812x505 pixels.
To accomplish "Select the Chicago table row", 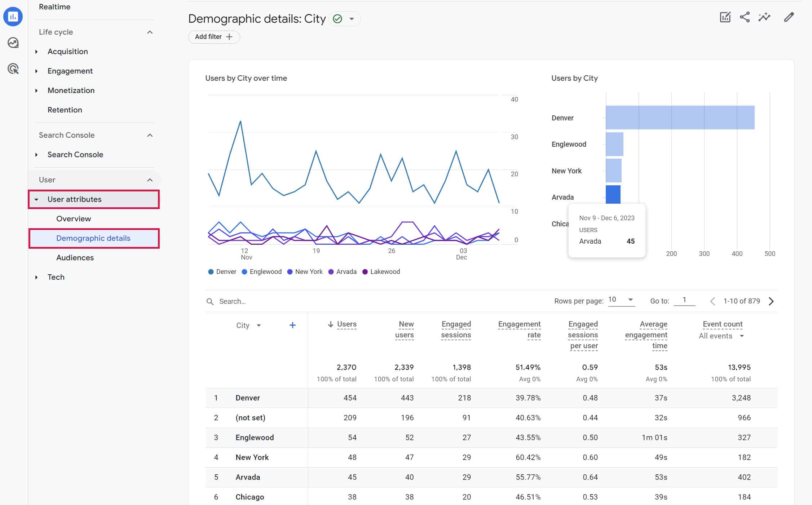I will click(491, 497).
